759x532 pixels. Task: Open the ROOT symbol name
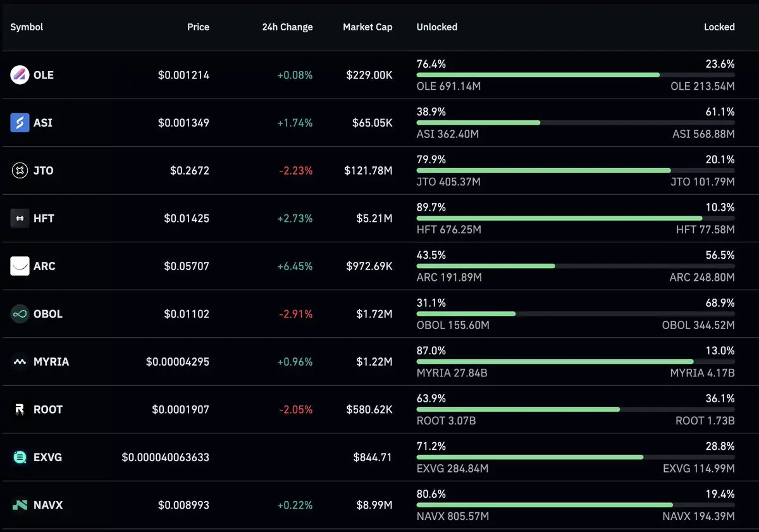click(48, 409)
